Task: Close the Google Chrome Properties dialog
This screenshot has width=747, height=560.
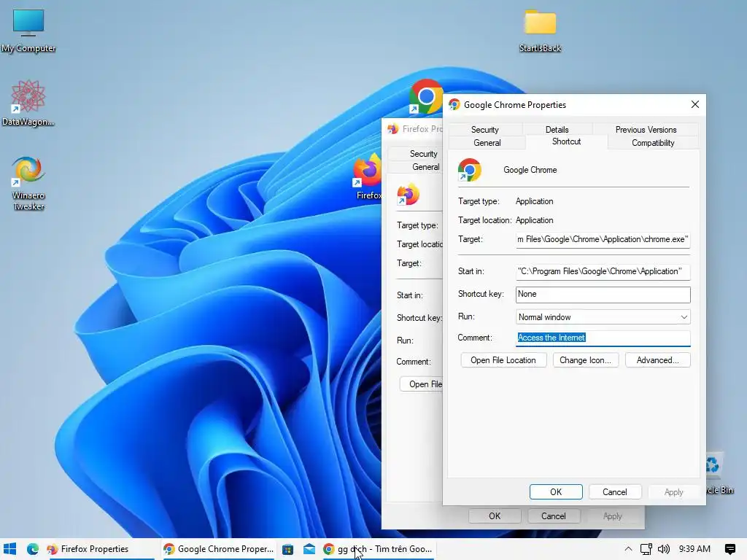Action: 695,104
